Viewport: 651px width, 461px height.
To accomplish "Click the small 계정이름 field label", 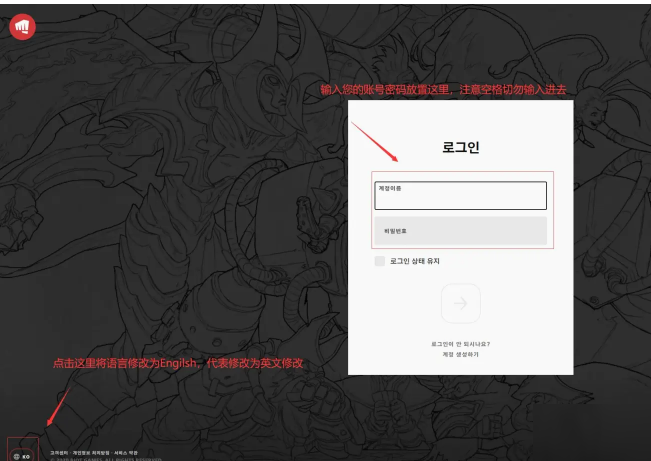I will 390,188.
